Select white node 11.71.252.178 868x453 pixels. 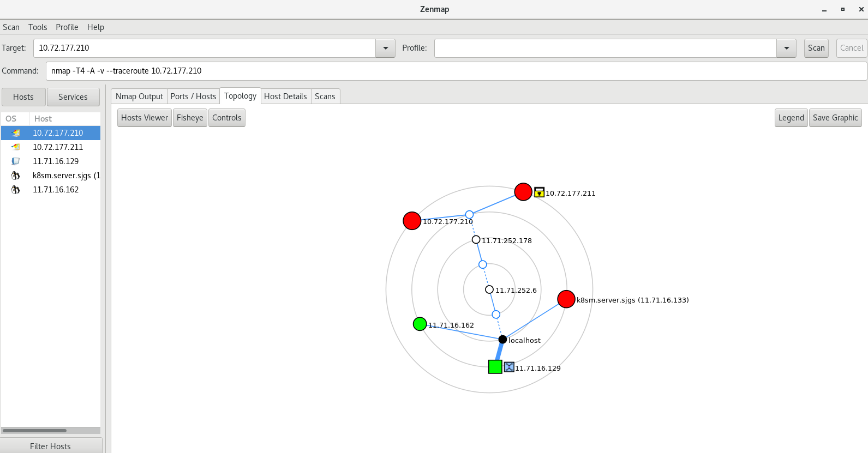476,240
